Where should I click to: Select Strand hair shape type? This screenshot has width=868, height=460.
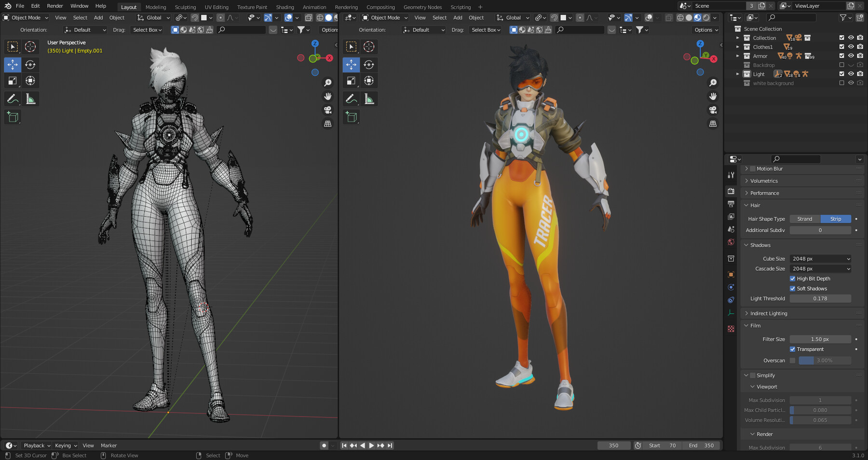(x=804, y=219)
